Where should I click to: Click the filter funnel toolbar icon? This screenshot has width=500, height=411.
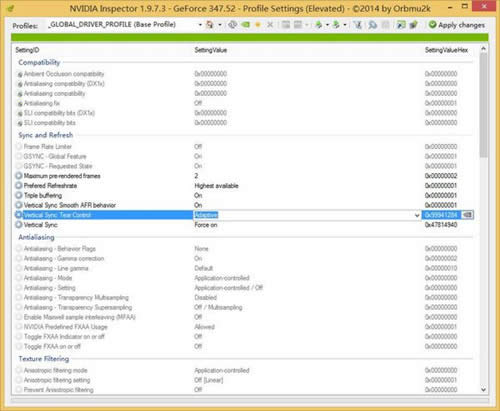pos(357,25)
